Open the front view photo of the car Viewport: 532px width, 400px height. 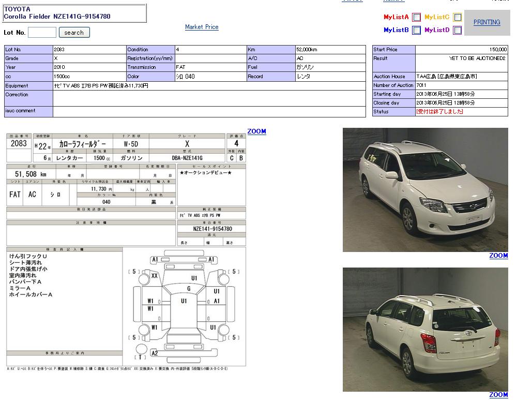click(425, 190)
